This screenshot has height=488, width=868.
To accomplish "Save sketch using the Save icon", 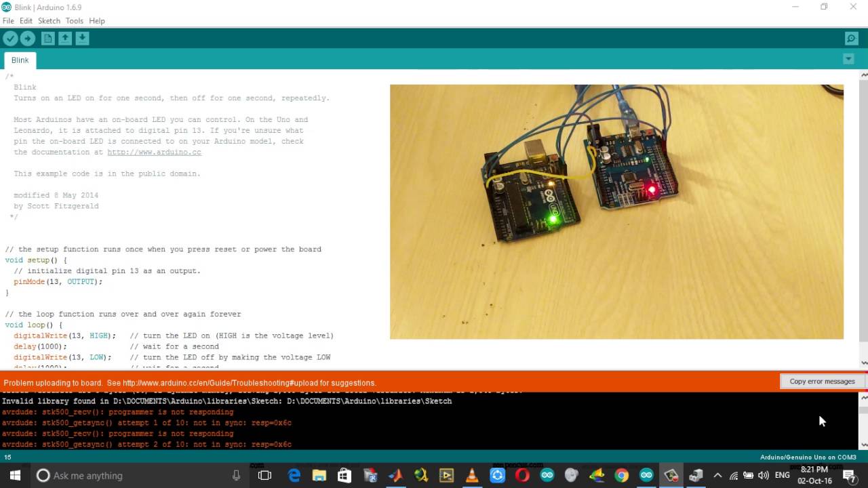I will tap(82, 39).
